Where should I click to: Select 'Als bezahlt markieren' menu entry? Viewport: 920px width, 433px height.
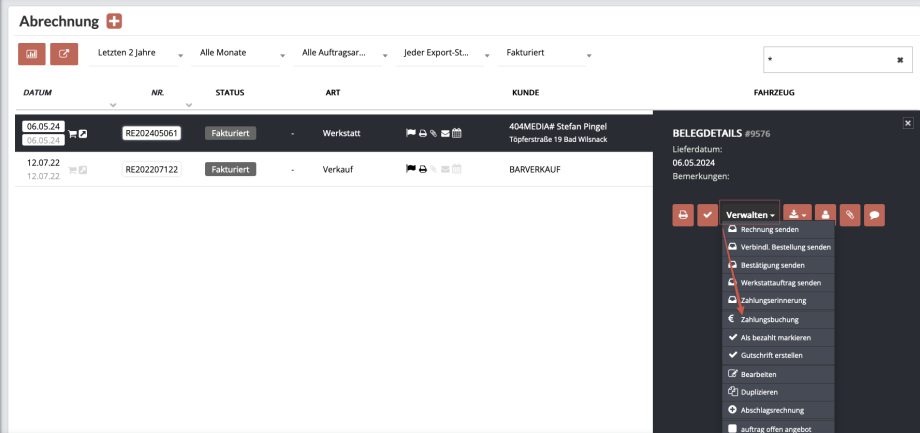[x=775, y=338]
